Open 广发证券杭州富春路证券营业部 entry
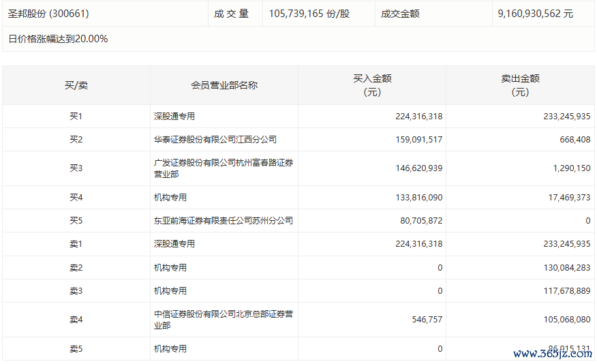Viewport: 597px width, 364px height. [224, 168]
